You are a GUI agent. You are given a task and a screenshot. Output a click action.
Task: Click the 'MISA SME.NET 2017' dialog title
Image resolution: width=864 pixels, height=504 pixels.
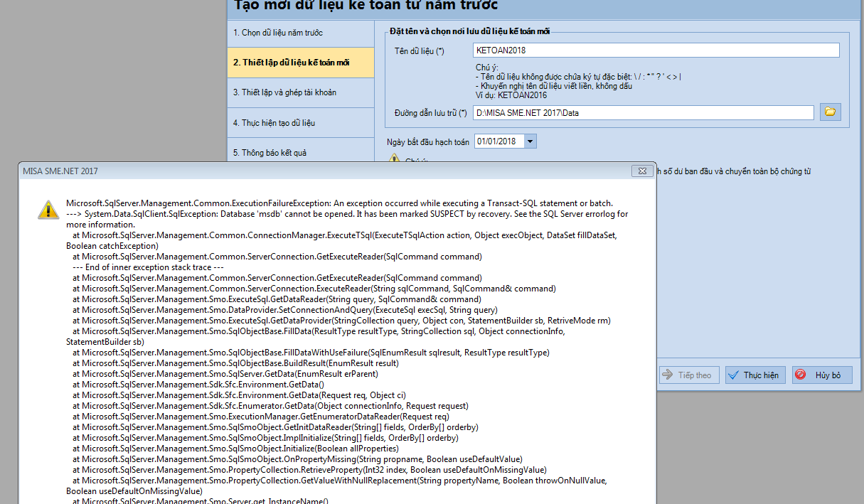(60, 172)
